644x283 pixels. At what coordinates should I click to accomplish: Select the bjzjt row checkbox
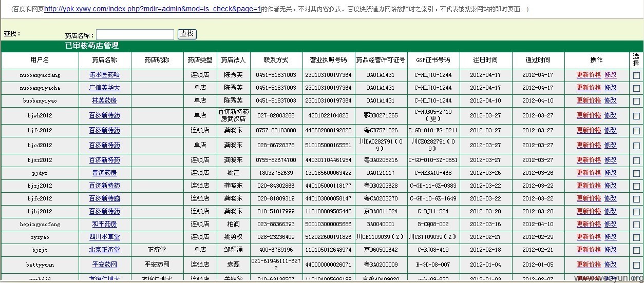pos(636,250)
